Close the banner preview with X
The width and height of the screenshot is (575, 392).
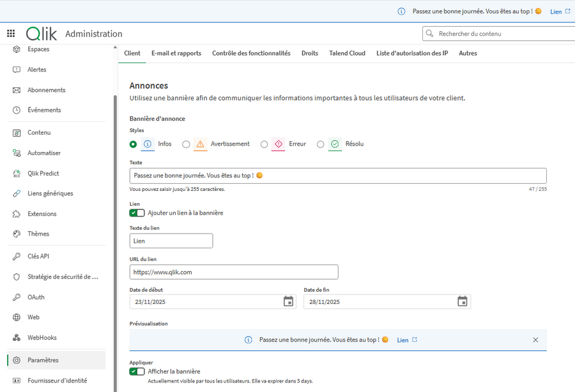[535, 340]
